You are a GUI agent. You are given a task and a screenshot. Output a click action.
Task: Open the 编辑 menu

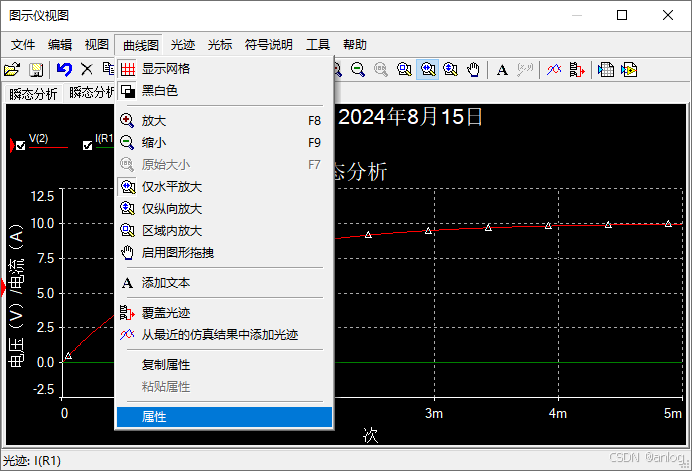[60, 45]
